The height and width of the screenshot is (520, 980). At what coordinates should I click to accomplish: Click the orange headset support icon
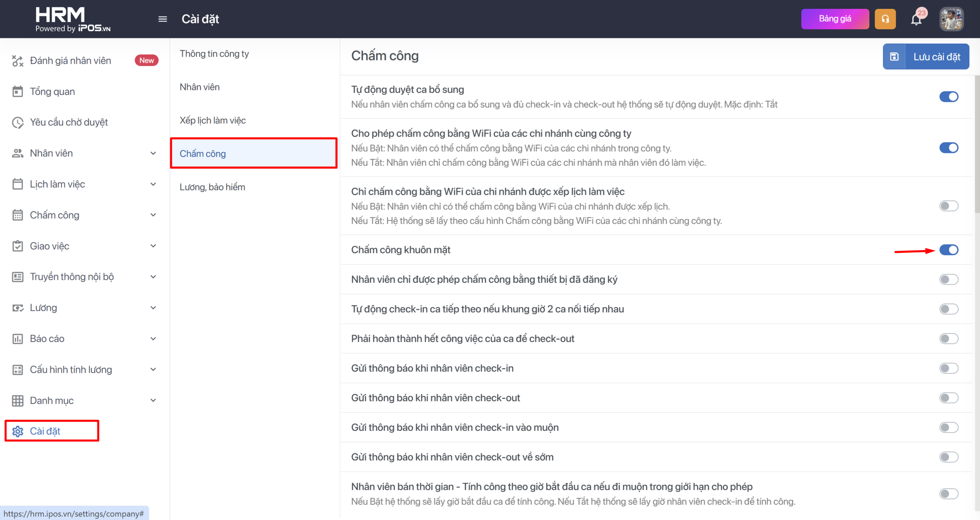tap(885, 19)
